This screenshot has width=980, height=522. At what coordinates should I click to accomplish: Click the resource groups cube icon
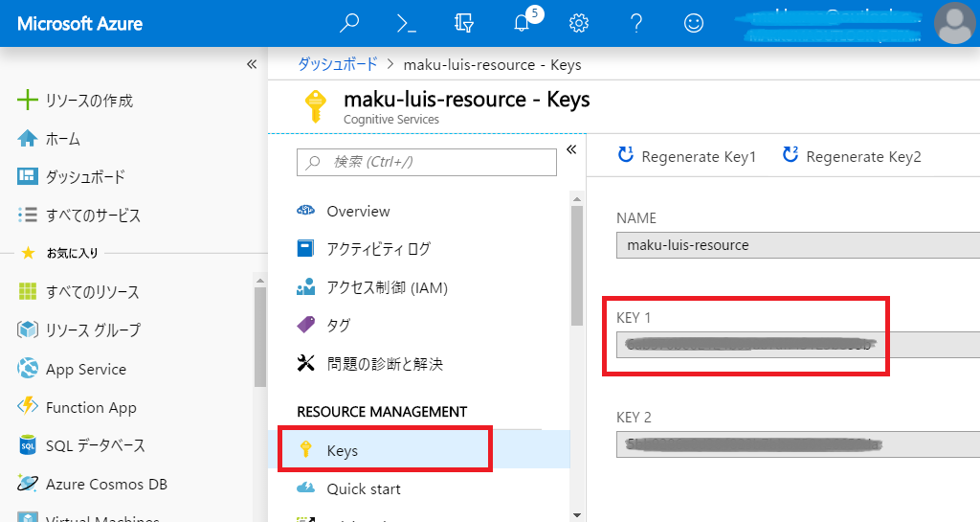point(28,329)
